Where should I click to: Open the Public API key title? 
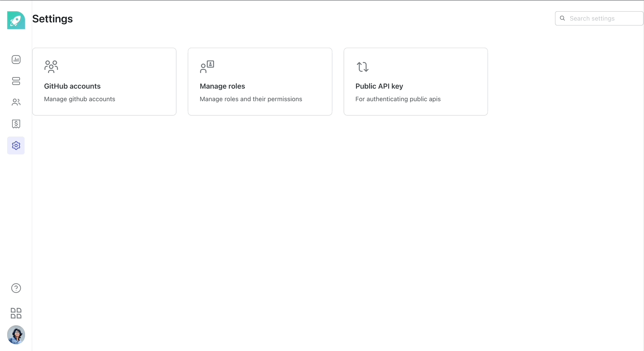point(379,86)
